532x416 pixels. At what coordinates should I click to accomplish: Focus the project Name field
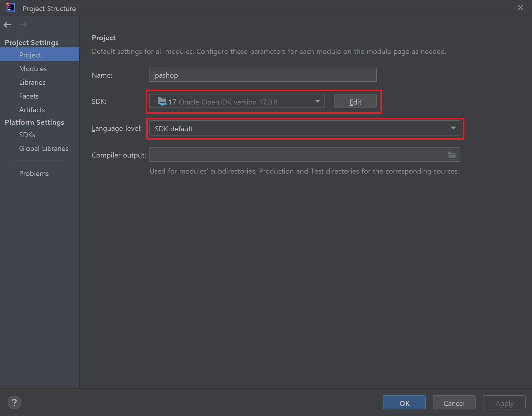click(263, 75)
